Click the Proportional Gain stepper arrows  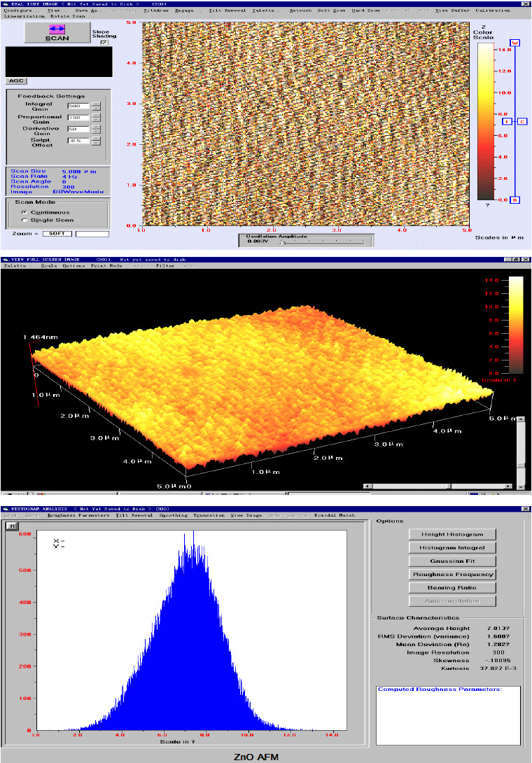click(x=96, y=118)
